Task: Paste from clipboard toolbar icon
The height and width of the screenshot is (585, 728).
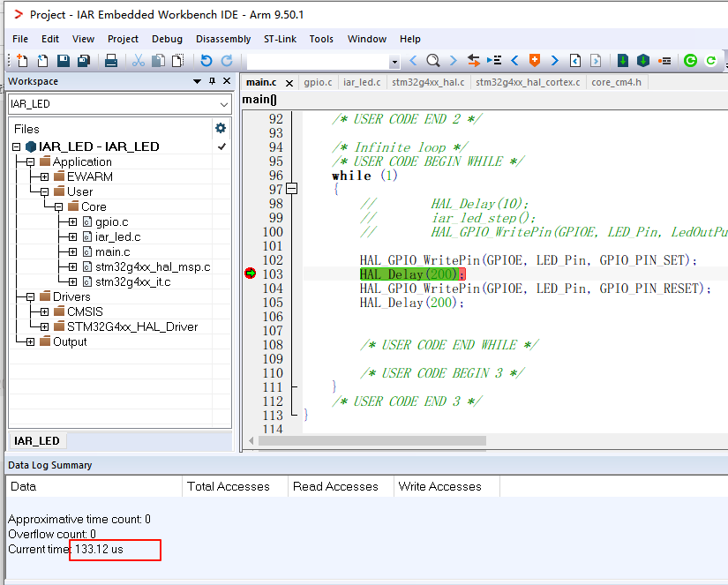Action: point(178,60)
